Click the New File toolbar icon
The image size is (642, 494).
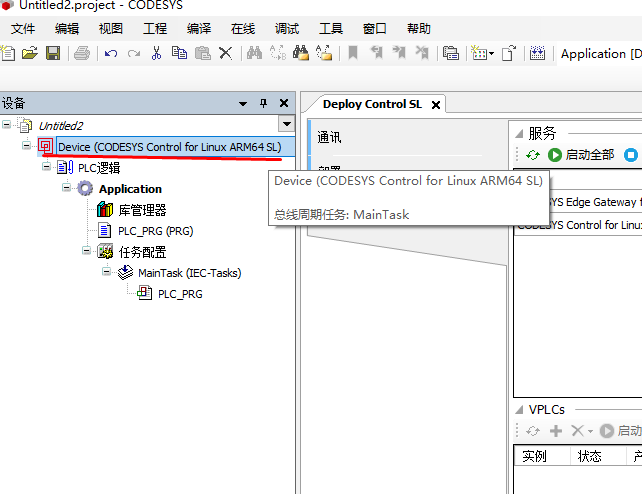click(7, 53)
